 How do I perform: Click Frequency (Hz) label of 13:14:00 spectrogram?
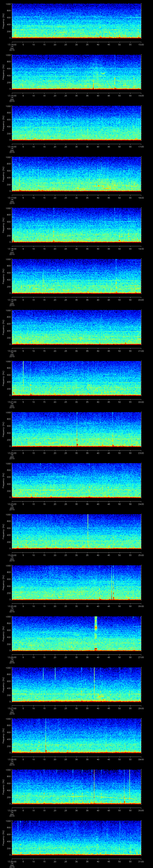tap(3, 21)
